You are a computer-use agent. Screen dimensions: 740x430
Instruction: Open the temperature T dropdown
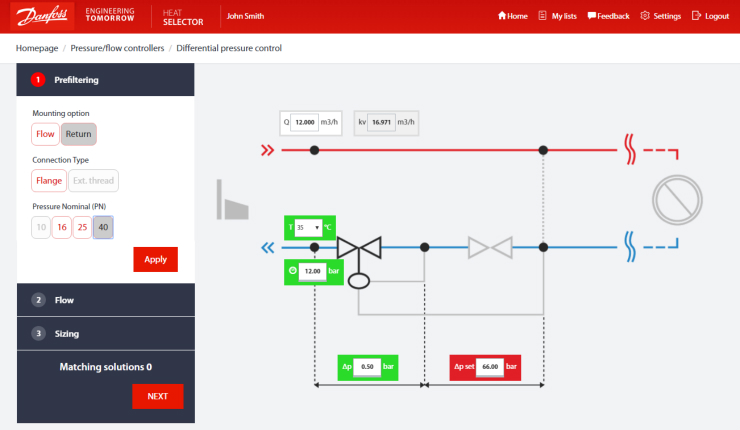pos(310,228)
